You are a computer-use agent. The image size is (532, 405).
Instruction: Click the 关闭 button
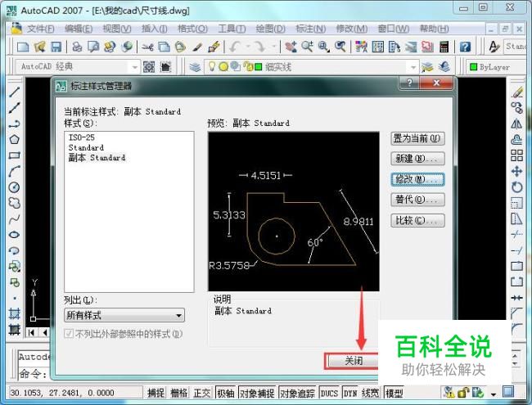coord(352,361)
